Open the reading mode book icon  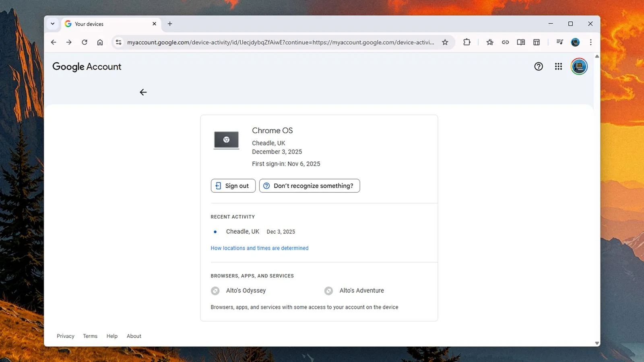[x=521, y=42]
